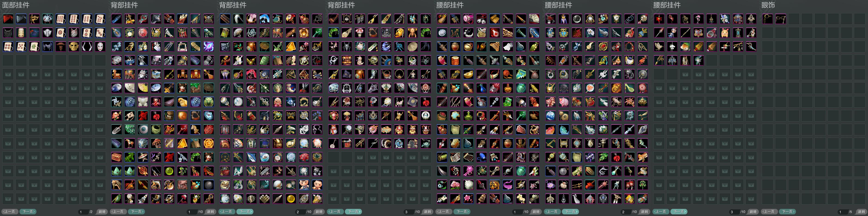Select the gold monocle in 眼饰

point(768,19)
